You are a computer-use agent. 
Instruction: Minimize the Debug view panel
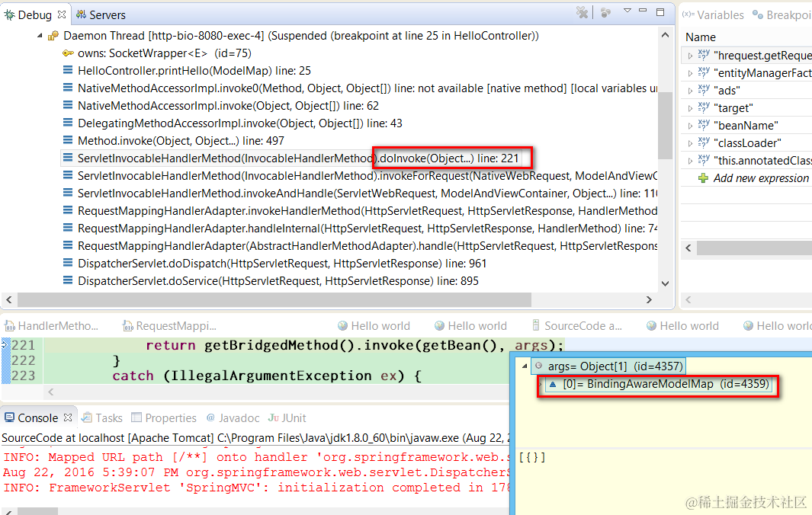pyautogui.click(x=643, y=11)
